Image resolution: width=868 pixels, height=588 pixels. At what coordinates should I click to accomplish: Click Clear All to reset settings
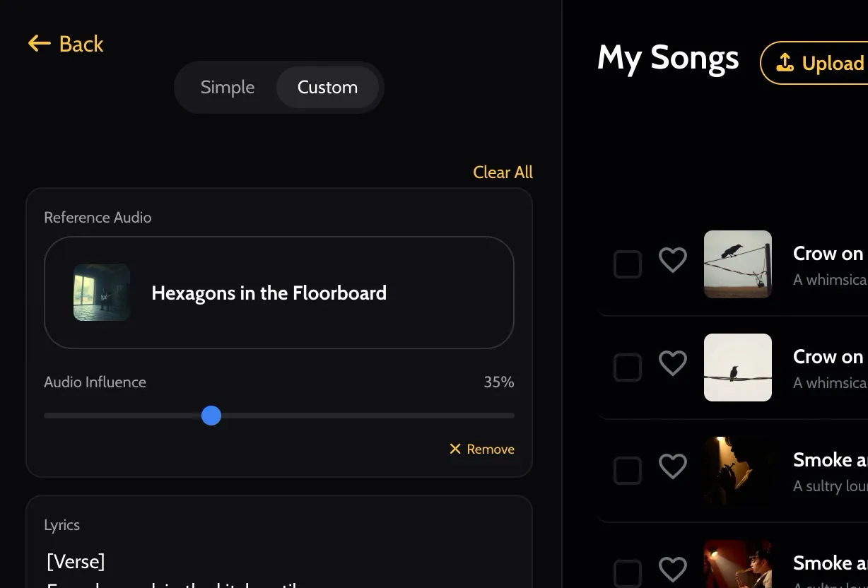[503, 172]
